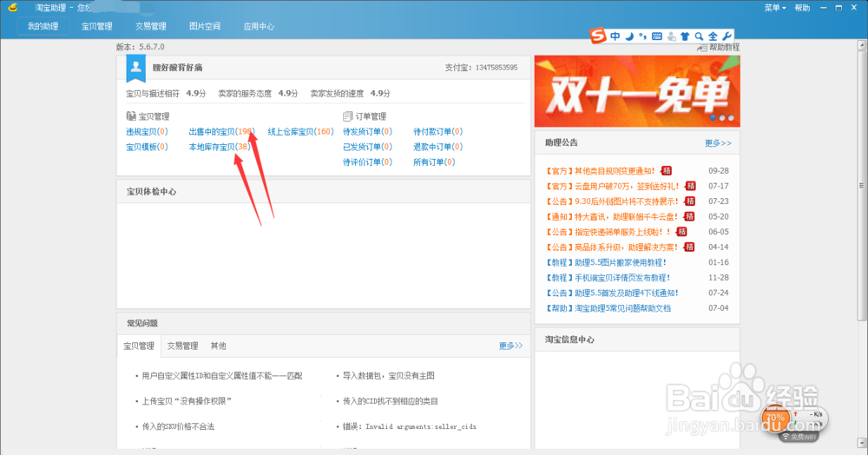
Task: Open FAQ 用户自定义属性ID不能一一匹配
Action: [222, 376]
